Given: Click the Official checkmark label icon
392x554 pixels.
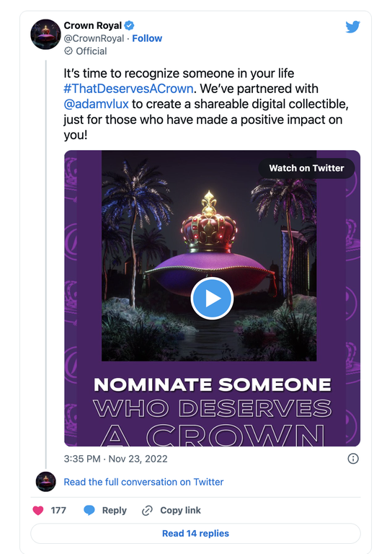Looking at the screenshot, I should [68, 51].
